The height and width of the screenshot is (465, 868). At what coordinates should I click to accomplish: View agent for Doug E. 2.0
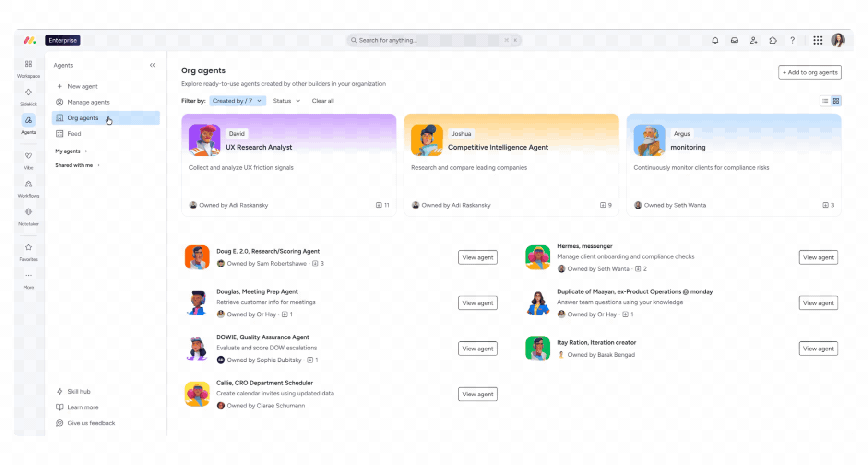tap(477, 257)
